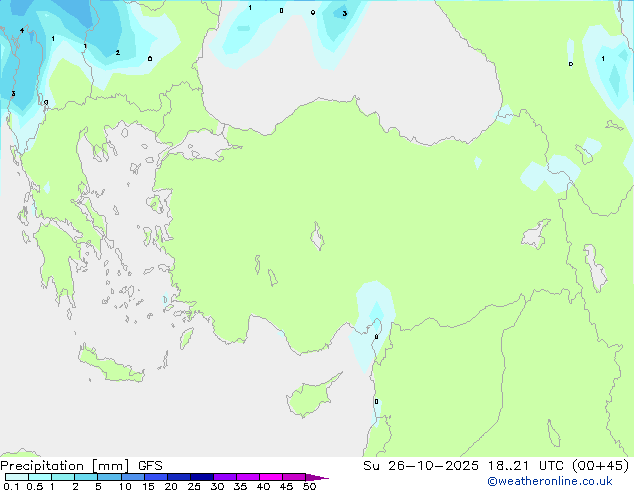This screenshot has height=490, width=634.
Task: Pick the 1–2 mm legend swatch
Action: 63,477
